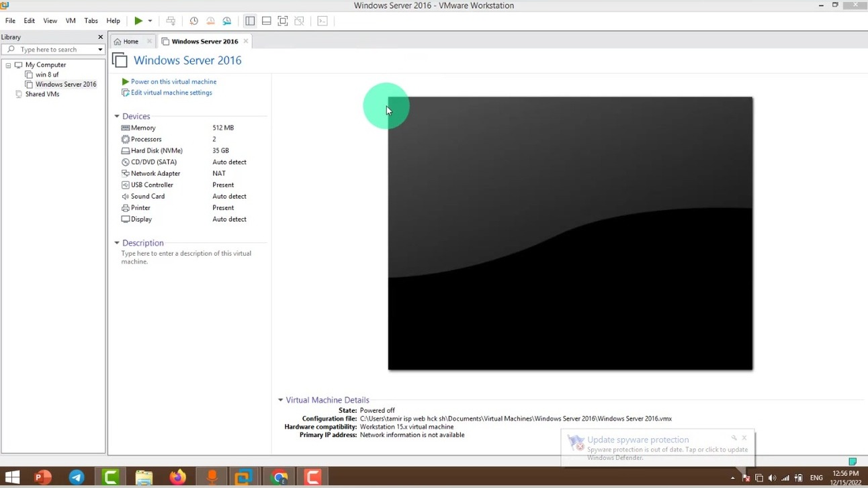868x488 pixels.
Task: Click the Revert to snapshot toolbar icon
Action: click(210, 21)
